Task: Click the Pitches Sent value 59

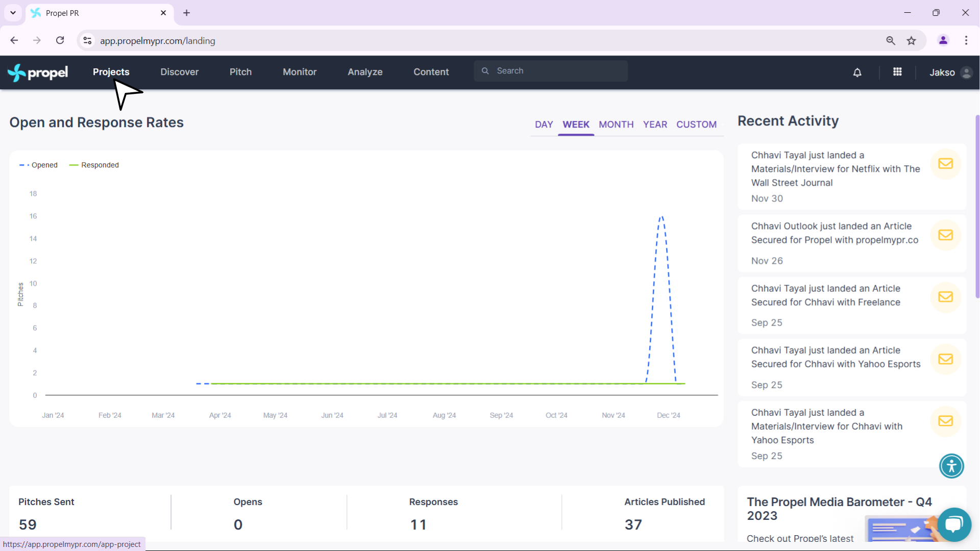Action: click(x=28, y=524)
